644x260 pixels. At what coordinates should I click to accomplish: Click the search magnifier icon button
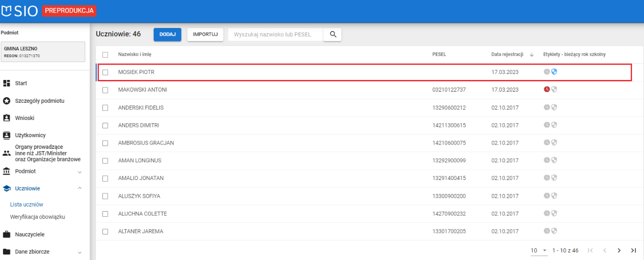click(x=332, y=34)
